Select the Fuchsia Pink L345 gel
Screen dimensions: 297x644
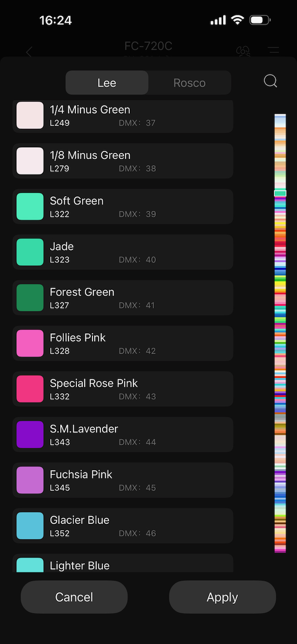point(123,480)
